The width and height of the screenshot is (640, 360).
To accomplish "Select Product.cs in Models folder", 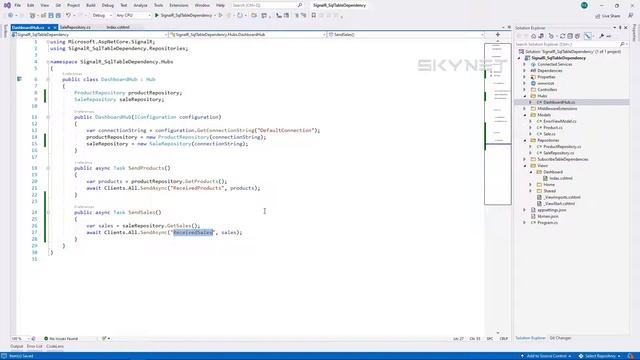I will tap(553, 127).
